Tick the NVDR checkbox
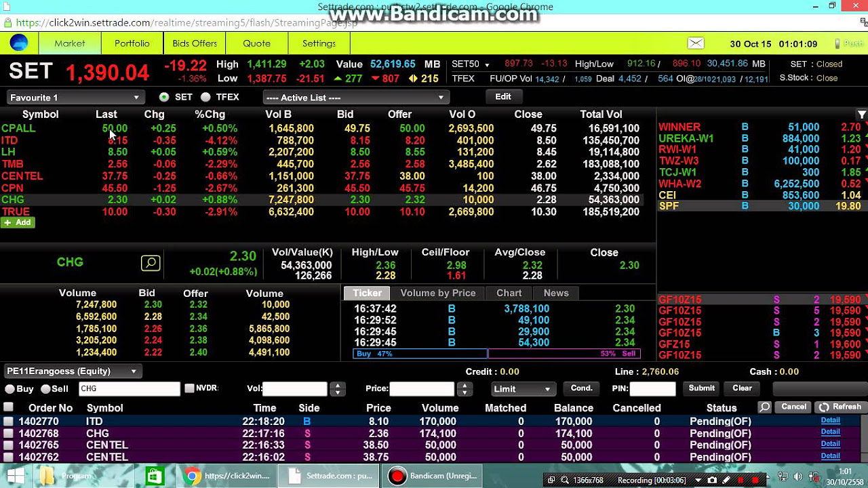868x488 pixels. point(190,388)
